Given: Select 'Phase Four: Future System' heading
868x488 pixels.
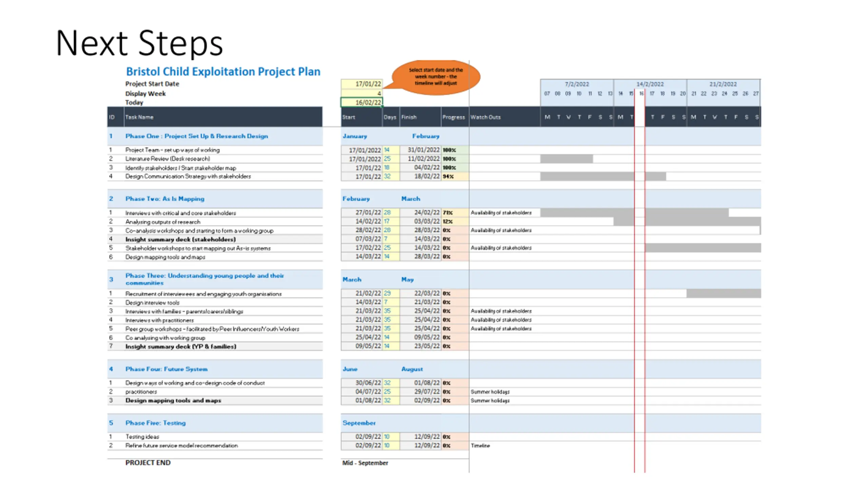Looking at the screenshot, I should (166, 369).
